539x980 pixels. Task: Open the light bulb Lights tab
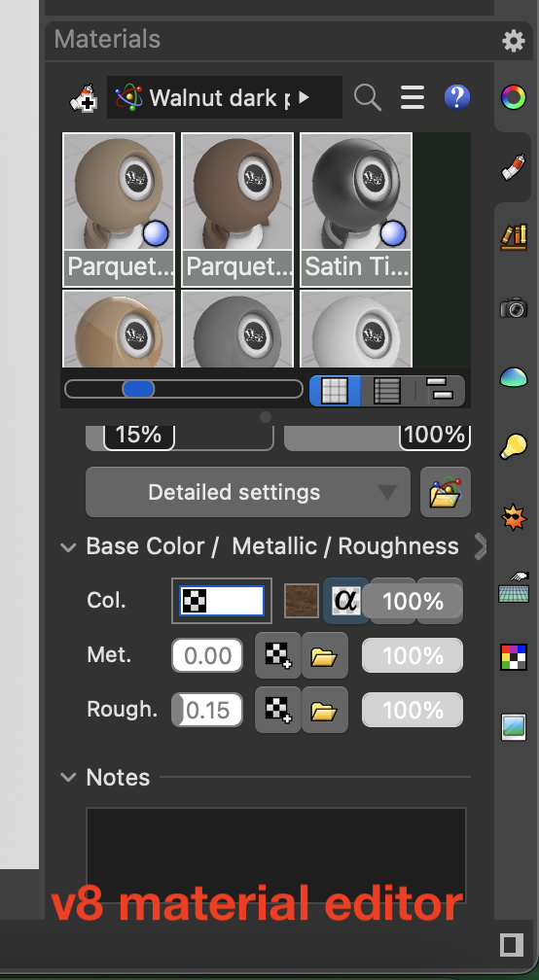click(514, 447)
